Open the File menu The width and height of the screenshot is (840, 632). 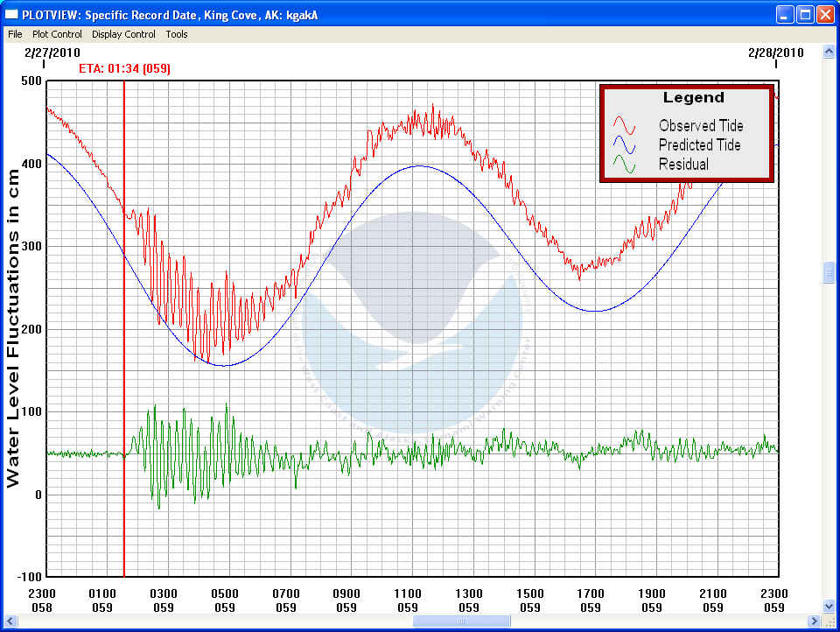point(15,34)
